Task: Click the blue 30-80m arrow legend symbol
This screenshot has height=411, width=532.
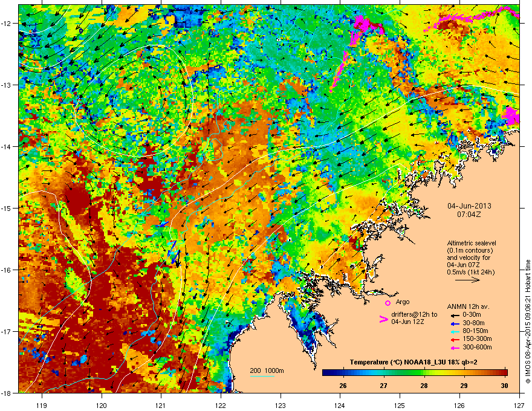Action: click(x=455, y=323)
